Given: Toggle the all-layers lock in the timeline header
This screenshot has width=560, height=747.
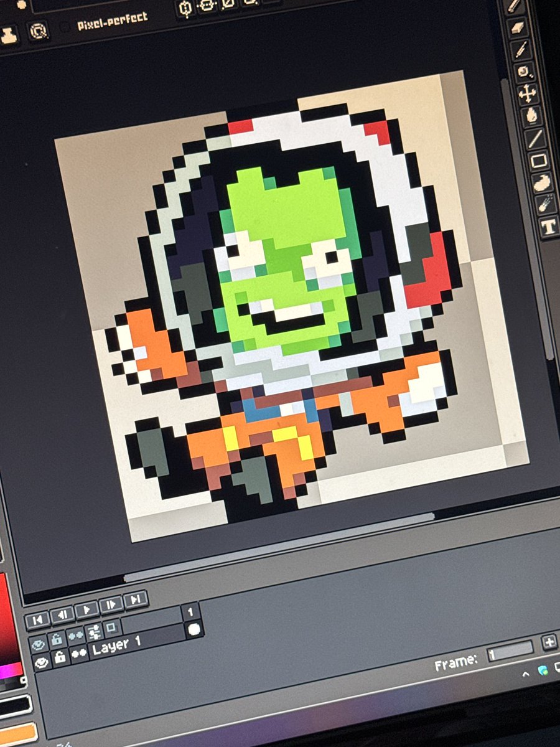Looking at the screenshot, I should point(57,639).
